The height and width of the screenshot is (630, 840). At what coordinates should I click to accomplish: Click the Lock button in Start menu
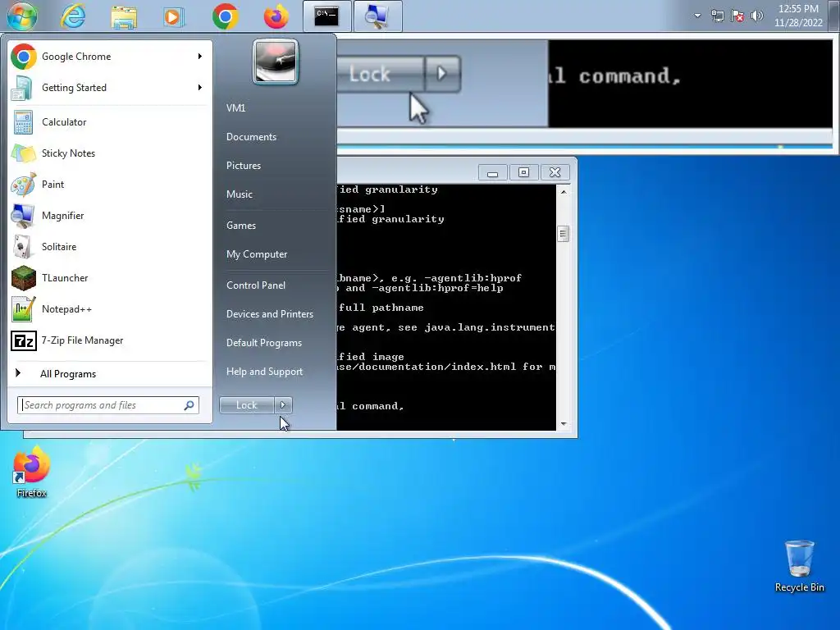(247, 405)
